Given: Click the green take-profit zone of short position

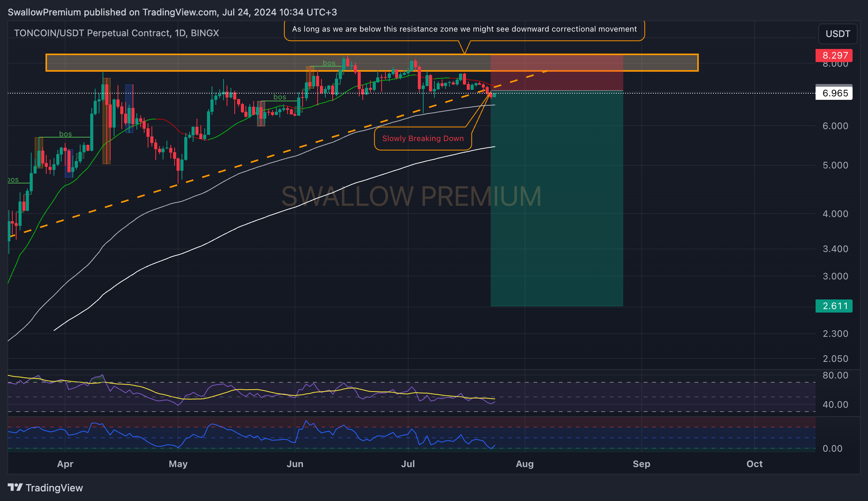Looking at the screenshot, I should click(x=557, y=198).
